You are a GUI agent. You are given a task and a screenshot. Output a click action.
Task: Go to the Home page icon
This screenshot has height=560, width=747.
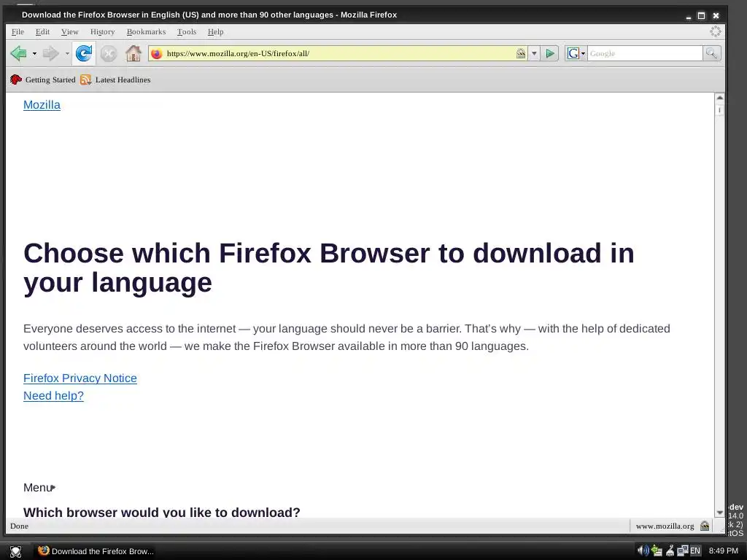coord(133,53)
